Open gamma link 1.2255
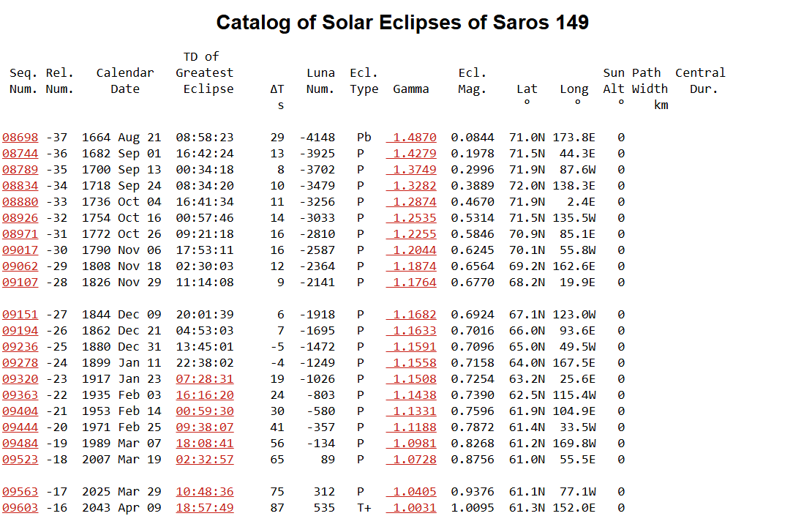Screen dimensions: 812x516 pos(411,233)
